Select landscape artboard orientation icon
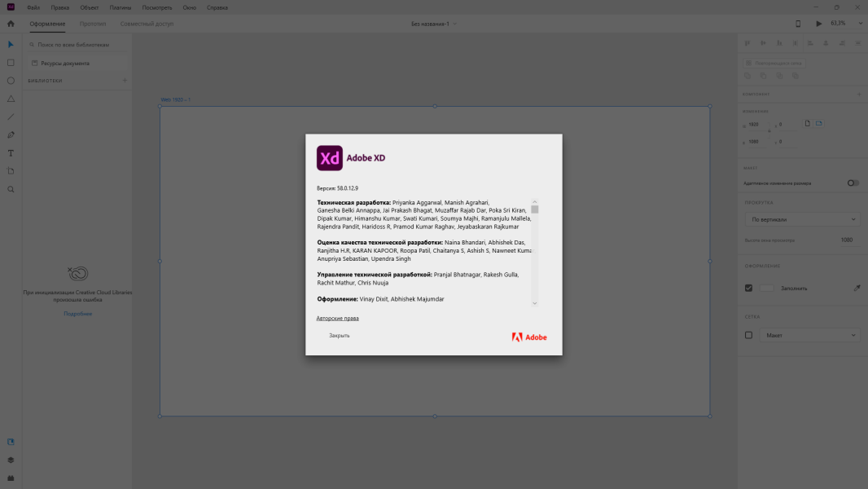This screenshot has width=868, height=489. (x=818, y=124)
